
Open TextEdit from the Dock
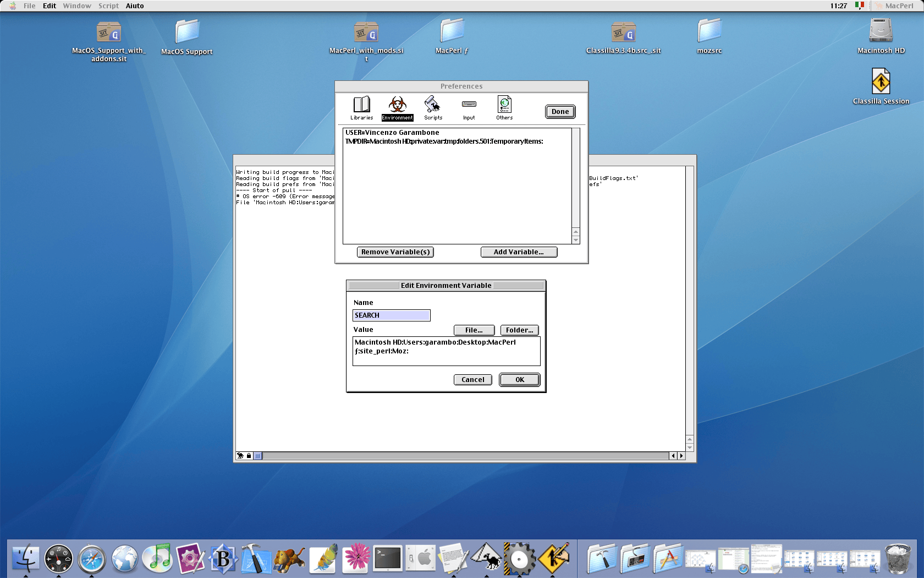coord(454,559)
